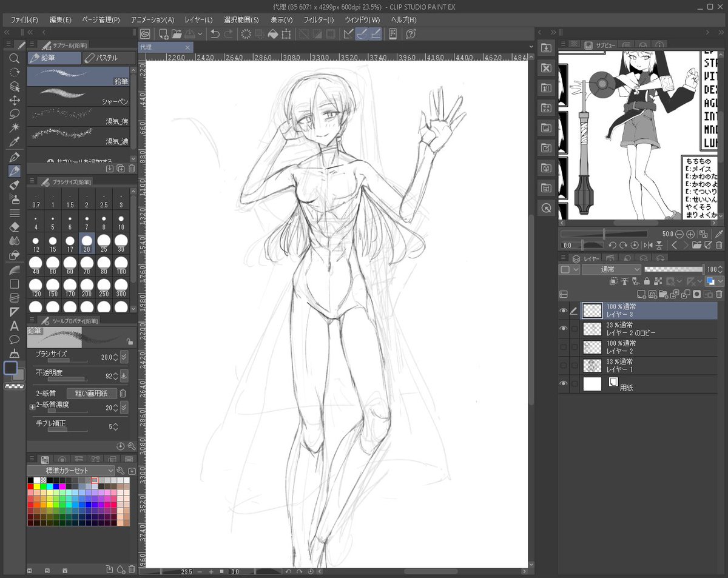Pick brush size 0.7 preset

click(36, 200)
